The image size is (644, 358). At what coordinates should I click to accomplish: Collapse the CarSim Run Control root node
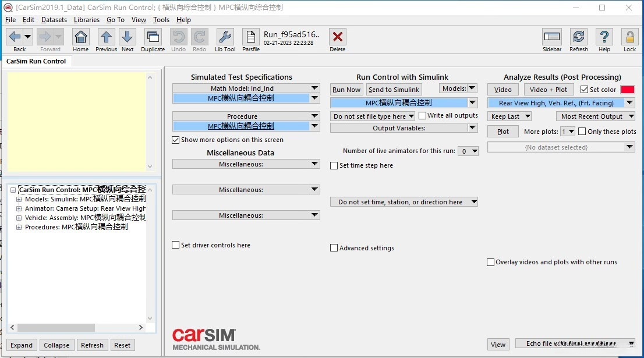point(13,190)
